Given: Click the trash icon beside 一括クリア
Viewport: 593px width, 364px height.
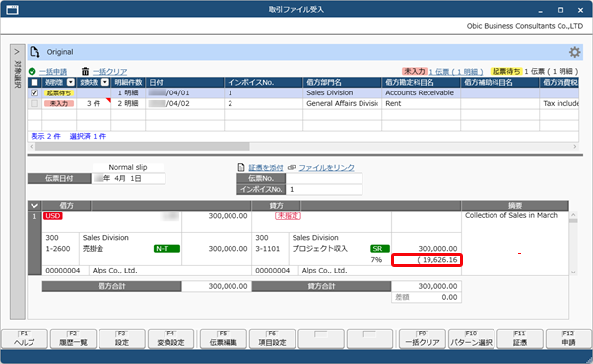Looking at the screenshot, I should 85,71.
